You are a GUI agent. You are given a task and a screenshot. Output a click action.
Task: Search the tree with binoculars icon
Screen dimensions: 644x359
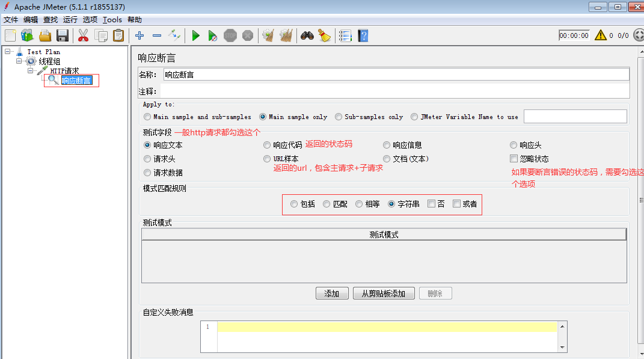point(307,35)
